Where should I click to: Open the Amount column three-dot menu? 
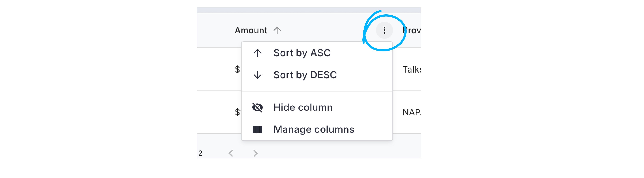(x=384, y=30)
